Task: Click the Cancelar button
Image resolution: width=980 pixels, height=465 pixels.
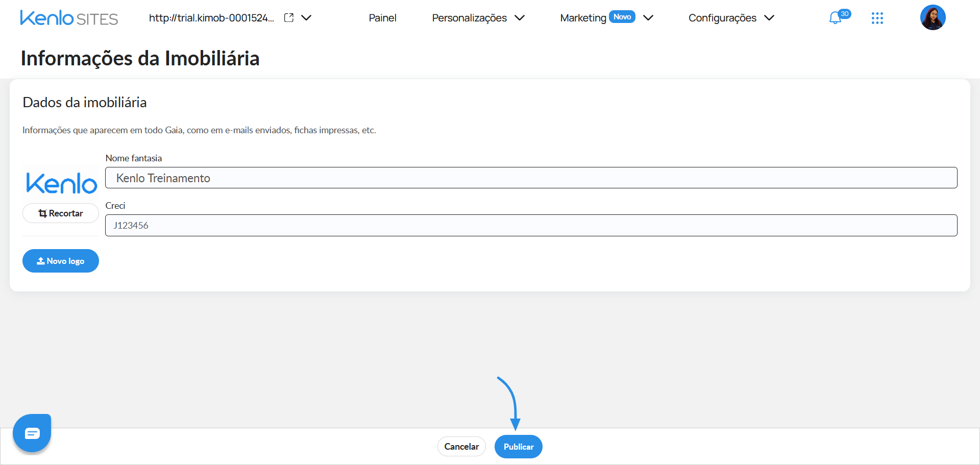Action: (x=461, y=447)
